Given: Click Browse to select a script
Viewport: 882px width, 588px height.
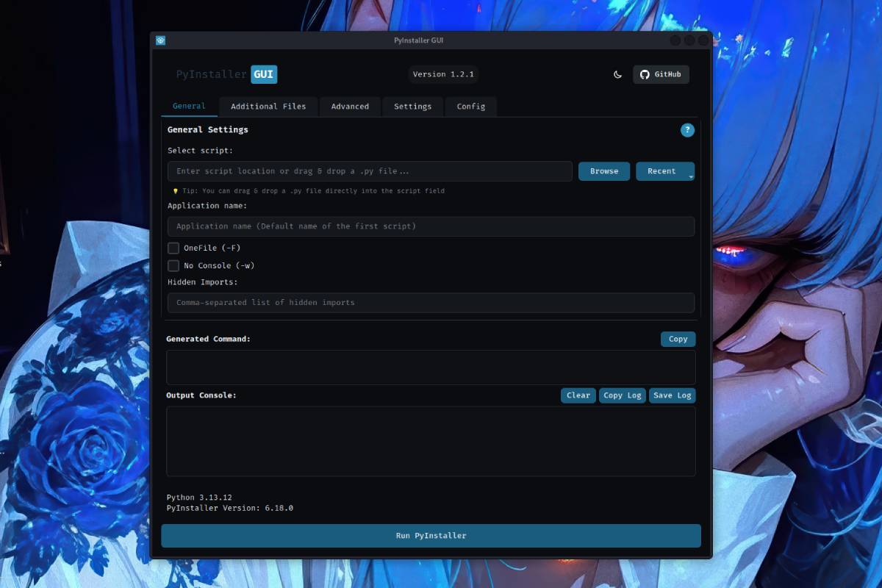Looking at the screenshot, I should click(604, 171).
